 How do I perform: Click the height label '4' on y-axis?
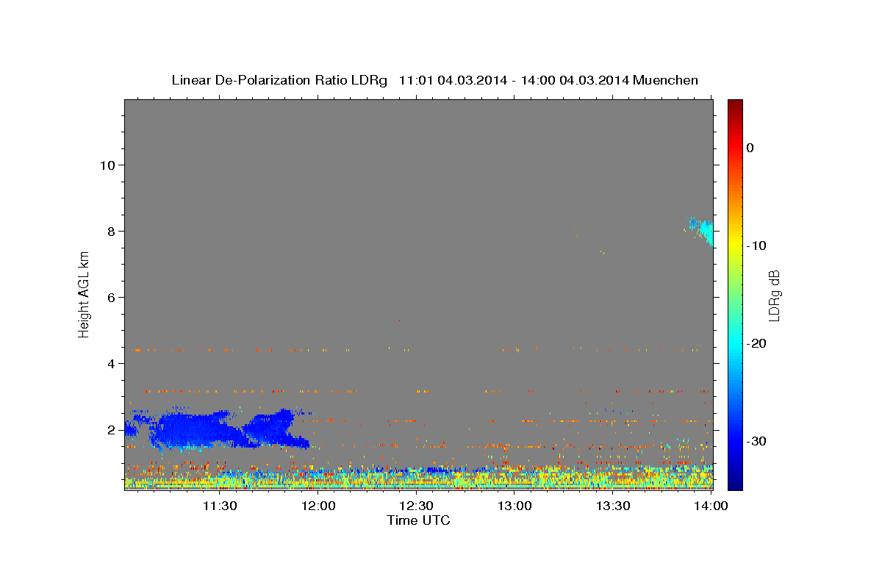pos(112,364)
